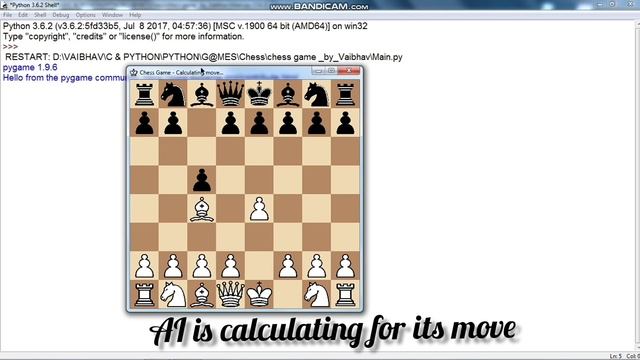Click the advanced black pawn on c5

(x=202, y=180)
